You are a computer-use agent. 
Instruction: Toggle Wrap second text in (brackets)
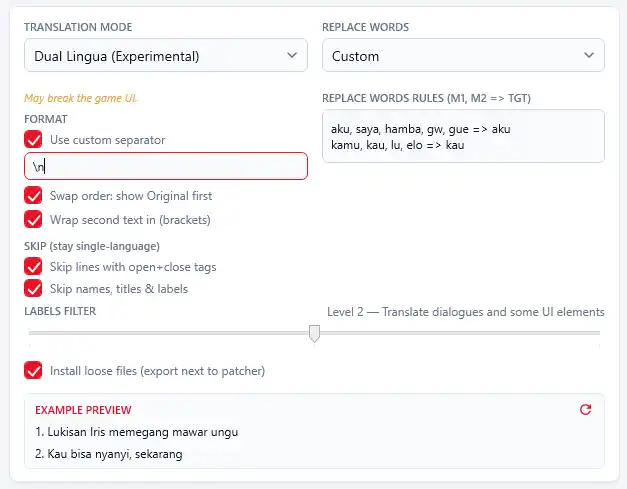[33, 219]
